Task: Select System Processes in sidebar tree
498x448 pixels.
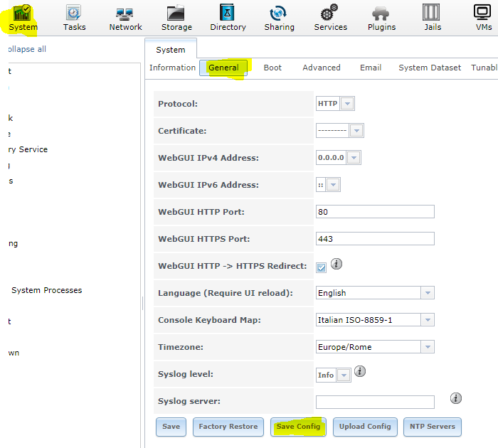Action: [47, 290]
